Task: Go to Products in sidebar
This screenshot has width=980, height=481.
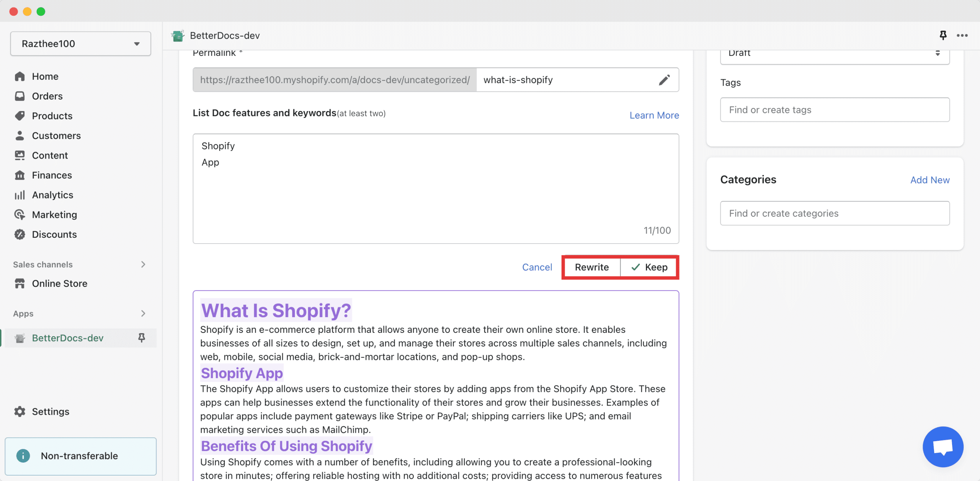Action: coord(52,116)
